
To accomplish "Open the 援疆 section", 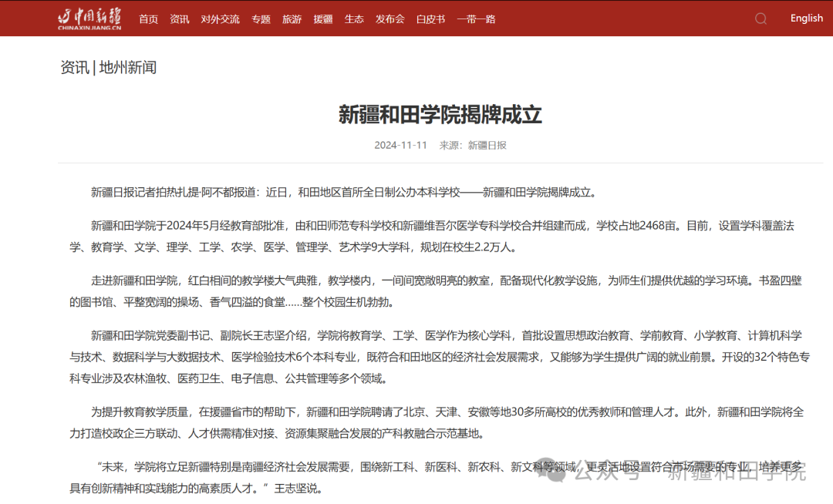I will coord(322,18).
